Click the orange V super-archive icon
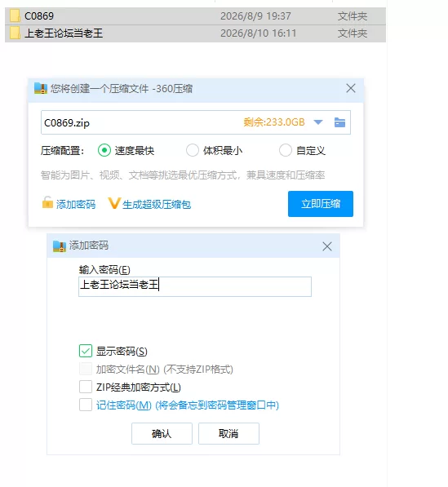Screen dimensions: 448x487 pyautogui.click(x=113, y=203)
